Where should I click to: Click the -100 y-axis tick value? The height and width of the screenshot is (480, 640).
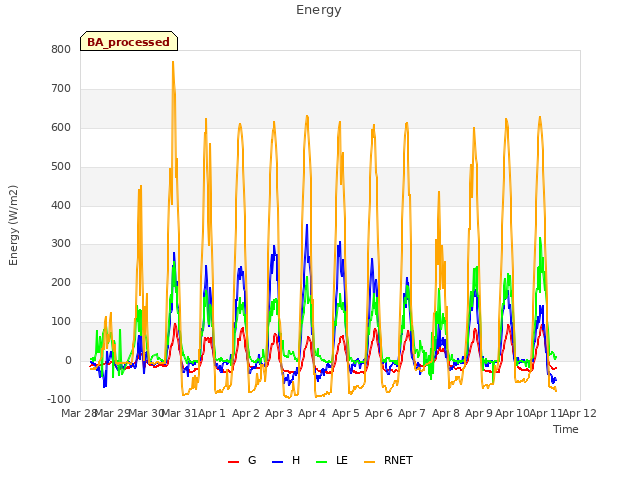59,399
